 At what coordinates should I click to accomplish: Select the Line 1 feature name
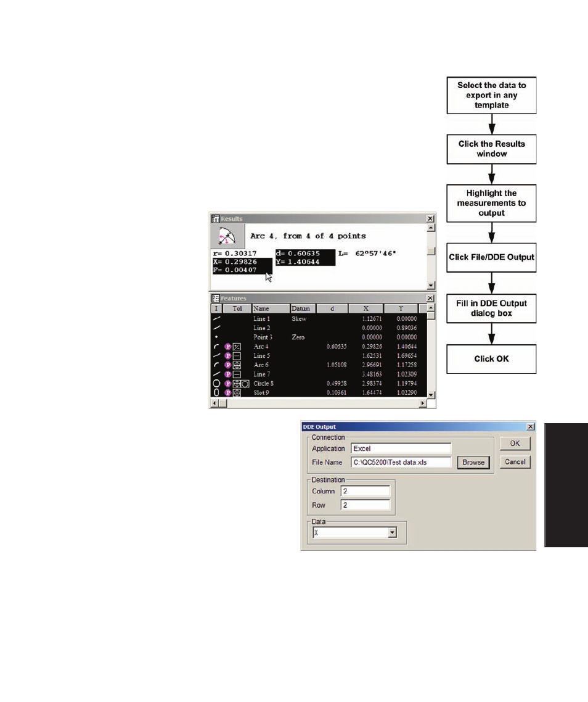262,319
